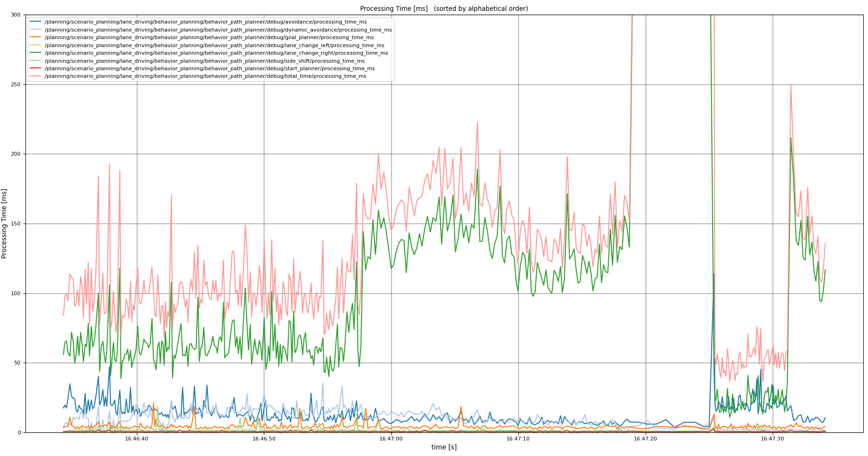Click the y-axis tick value 200

16,154
